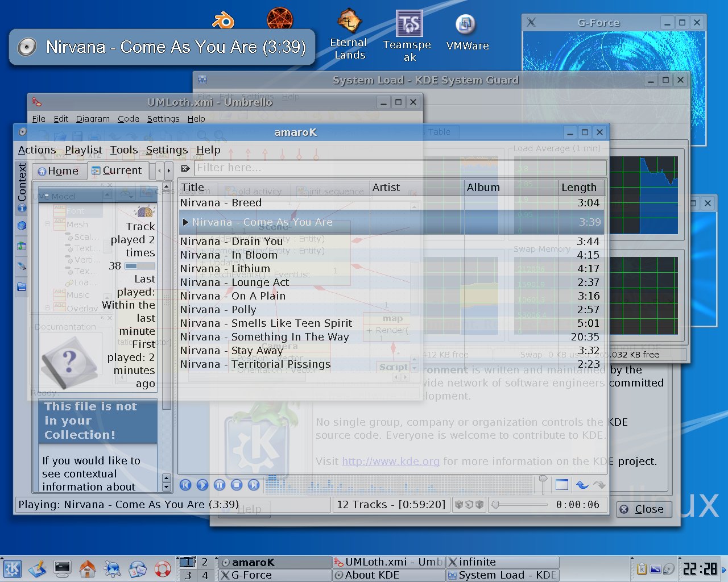Screen dimensions: 728x582
Task: Open the Diagram menu in Umbrello
Action: tap(93, 119)
